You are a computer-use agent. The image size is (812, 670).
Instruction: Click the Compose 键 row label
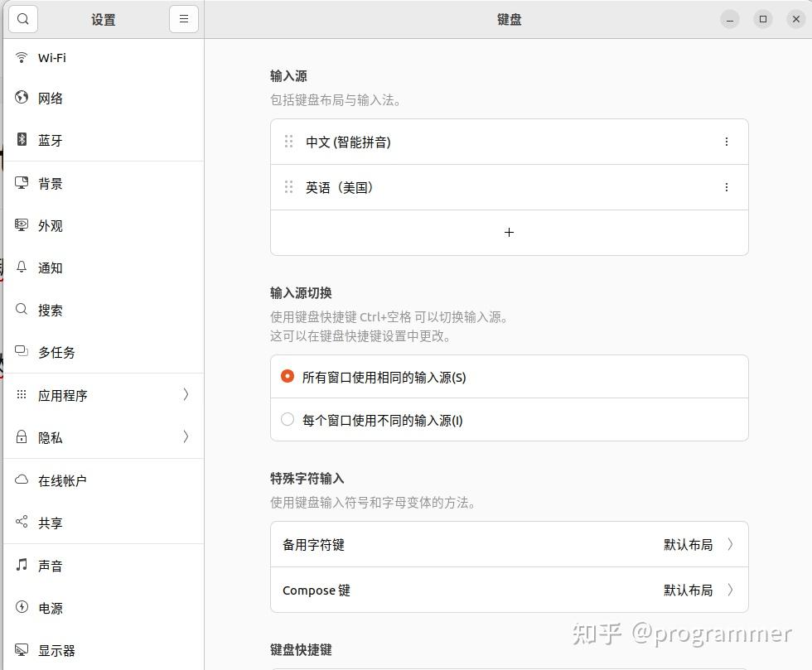317,590
